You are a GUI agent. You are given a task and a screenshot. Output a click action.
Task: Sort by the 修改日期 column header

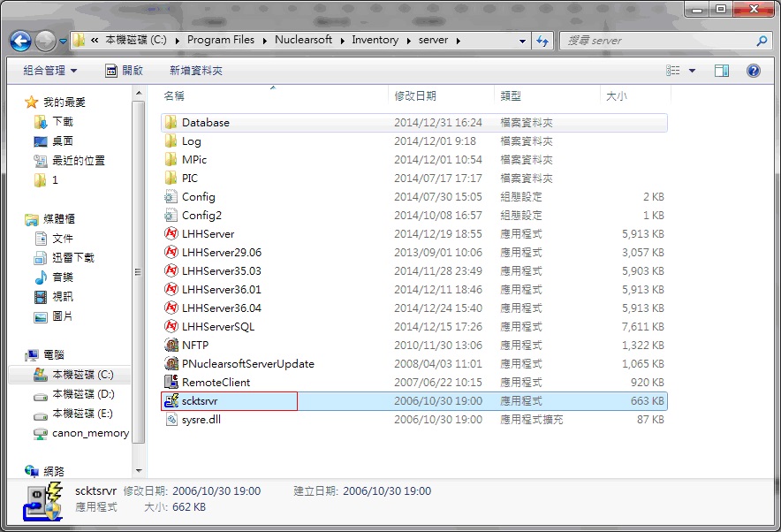click(x=415, y=95)
